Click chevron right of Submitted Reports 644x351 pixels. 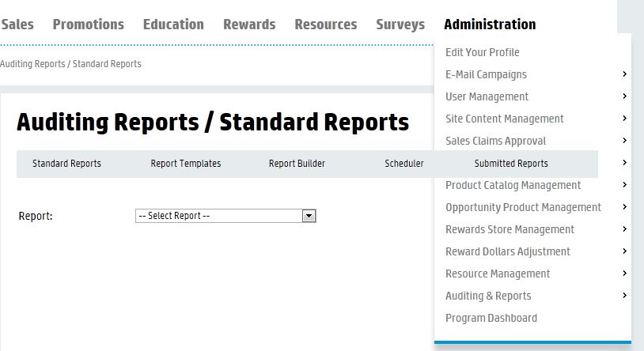[624, 163]
